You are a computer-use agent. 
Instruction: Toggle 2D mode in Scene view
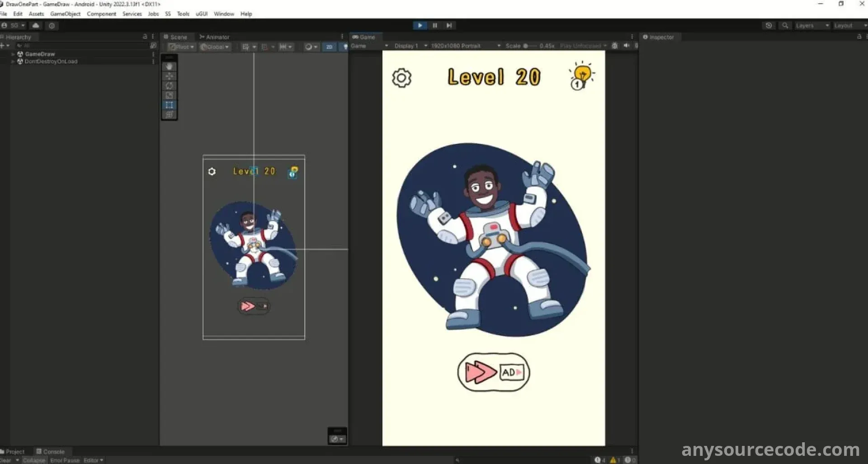[329, 47]
